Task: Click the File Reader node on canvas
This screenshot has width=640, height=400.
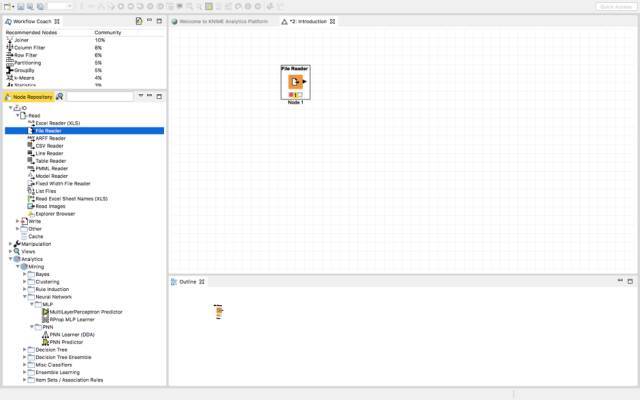Action: click(x=296, y=82)
